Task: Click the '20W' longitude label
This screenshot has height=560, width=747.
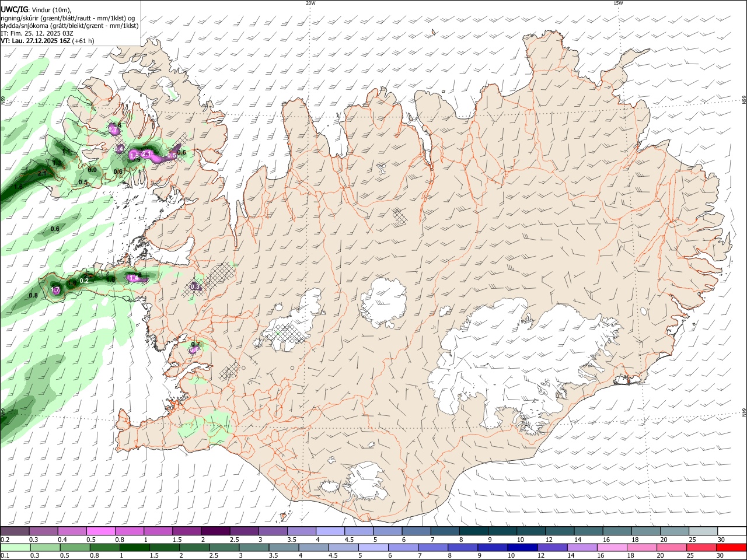Action: [x=310, y=3]
